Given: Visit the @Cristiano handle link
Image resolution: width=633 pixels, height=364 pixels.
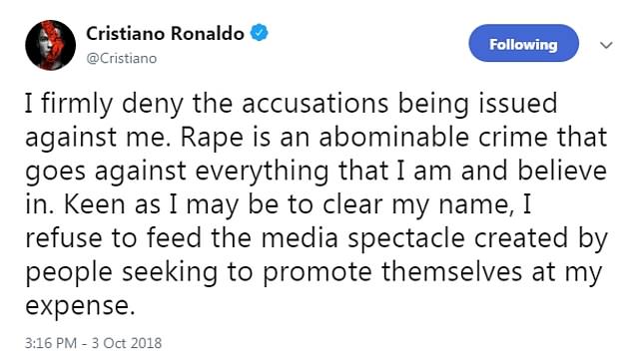Looking at the screenshot, I should [x=122, y=59].
